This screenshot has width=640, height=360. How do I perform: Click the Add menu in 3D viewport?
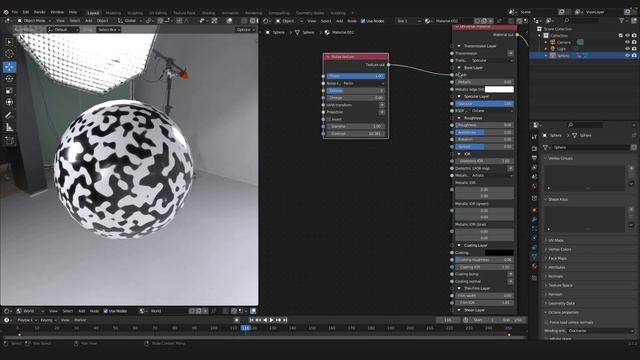tap(89, 21)
